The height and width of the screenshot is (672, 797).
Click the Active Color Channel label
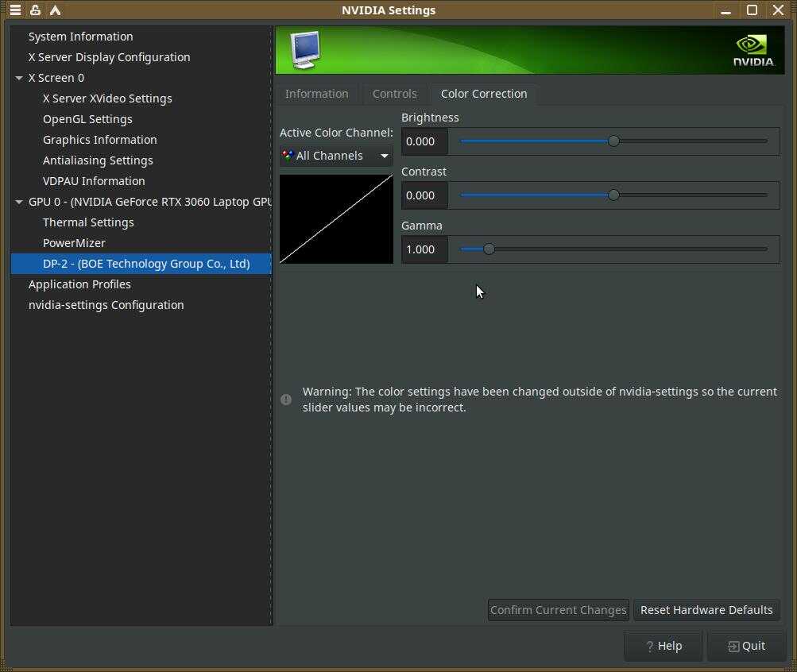click(336, 133)
